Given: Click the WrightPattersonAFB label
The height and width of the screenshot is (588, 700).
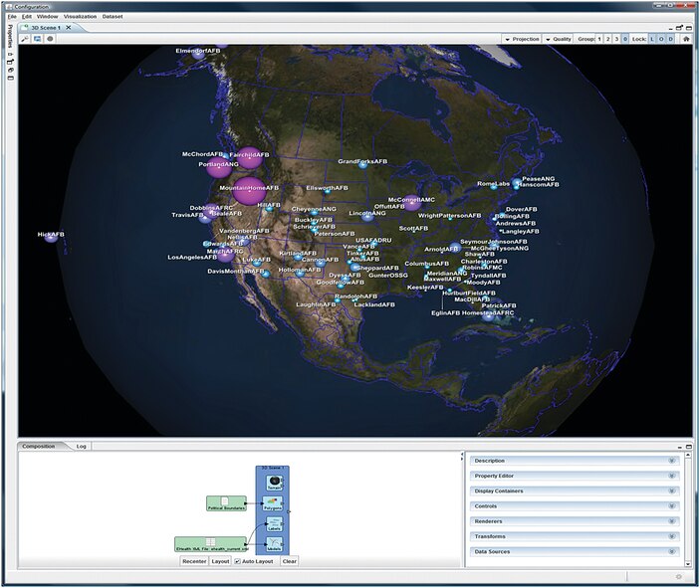Looking at the screenshot, I should point(449,216).
